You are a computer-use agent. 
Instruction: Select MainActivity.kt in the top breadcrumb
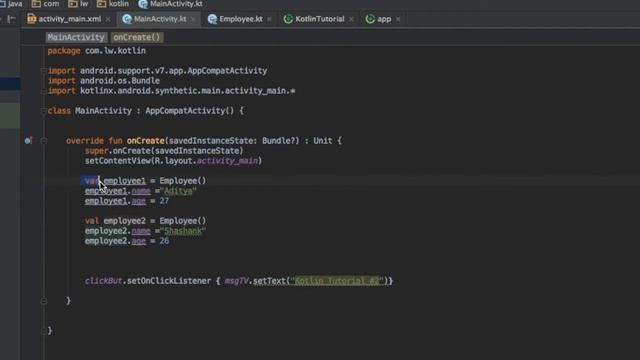tap(171, 4)
